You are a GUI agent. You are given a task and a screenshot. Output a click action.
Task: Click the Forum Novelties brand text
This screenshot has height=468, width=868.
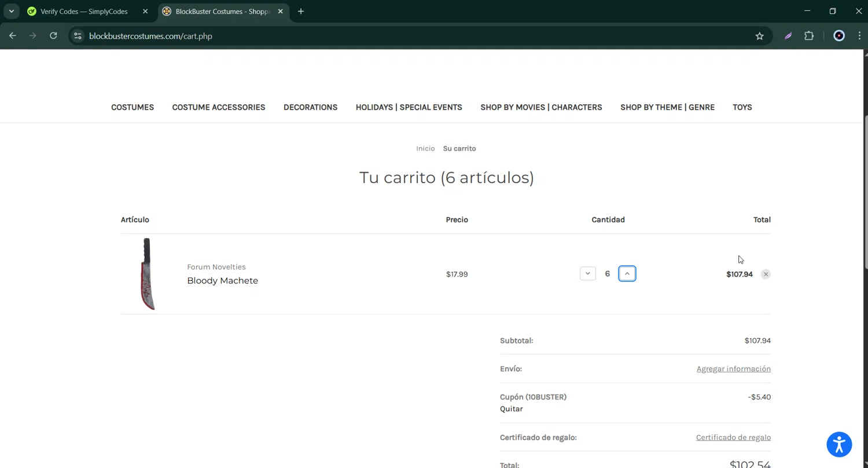point(216,267)
